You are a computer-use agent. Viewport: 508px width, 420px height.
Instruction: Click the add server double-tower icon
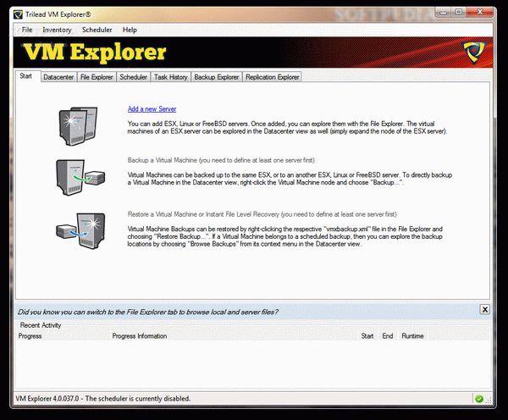coord(78,126)
